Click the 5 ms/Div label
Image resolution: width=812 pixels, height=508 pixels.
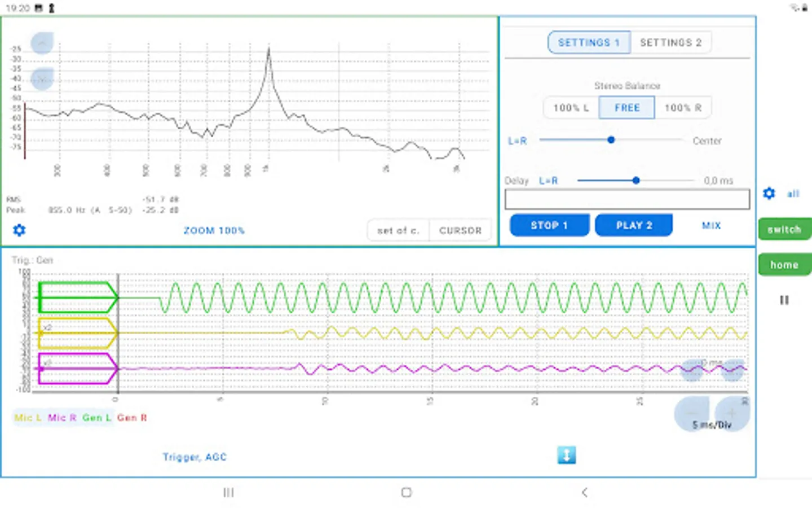(712, 425)
